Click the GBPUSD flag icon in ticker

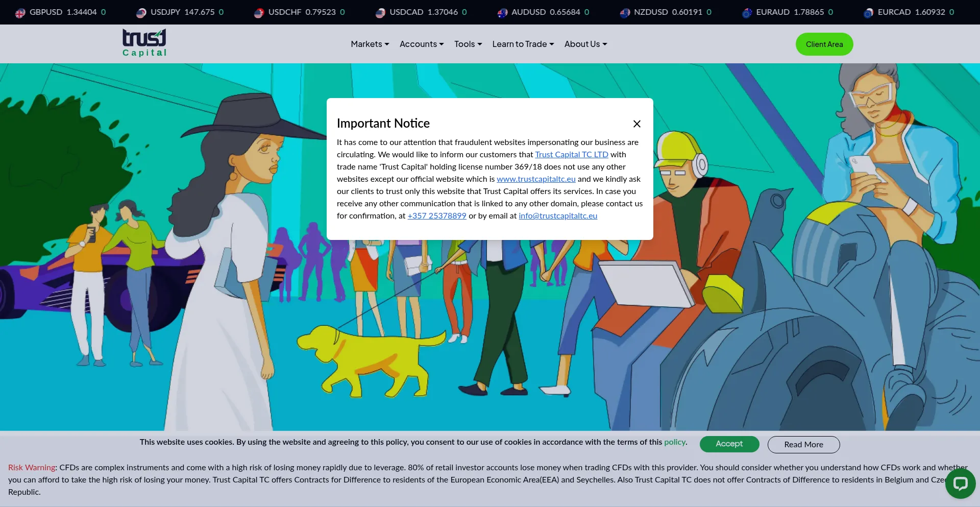[x=20, y=13]
